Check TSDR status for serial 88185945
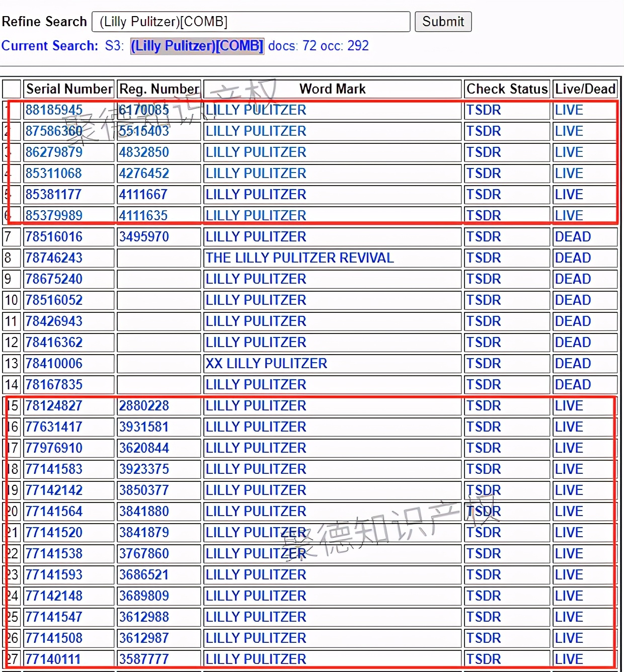Screen dimensions: 624x672 [484, 110]
